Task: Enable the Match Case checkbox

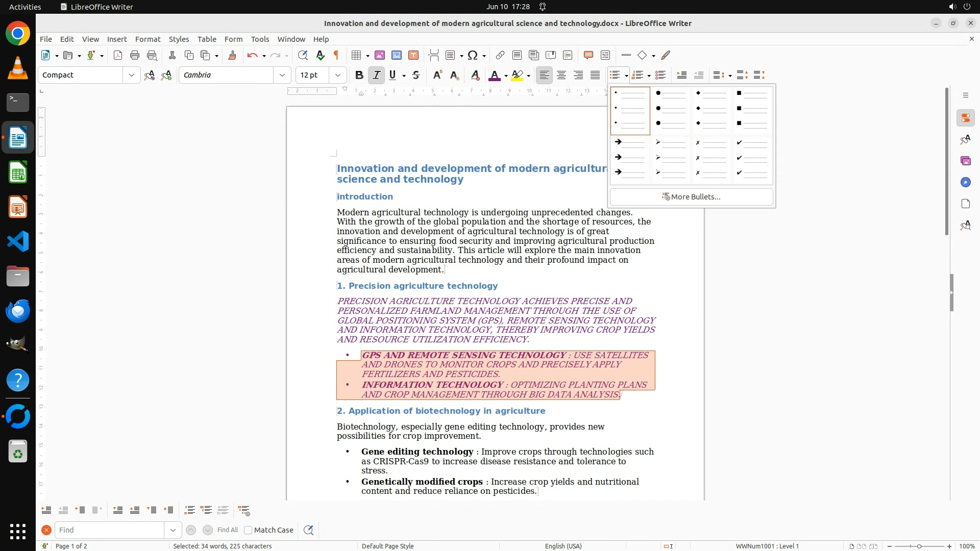Action: coord(248,530)
